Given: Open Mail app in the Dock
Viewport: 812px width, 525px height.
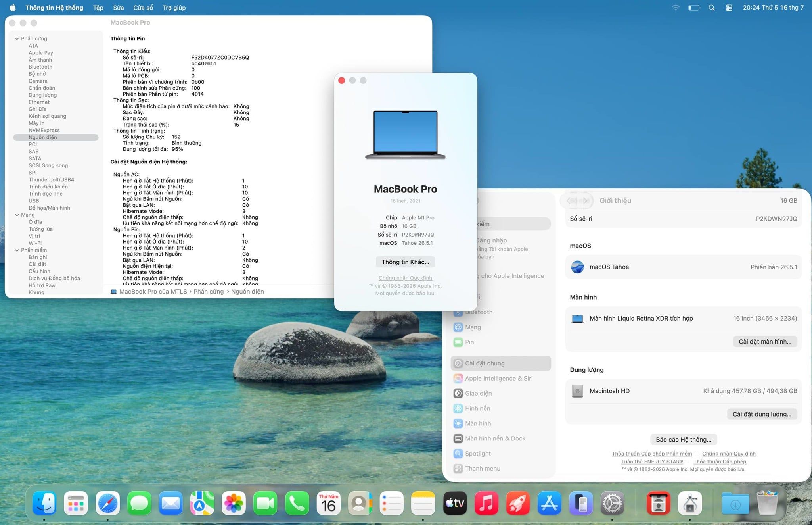Looking at the screenshot, I should (x=170, y=503).
